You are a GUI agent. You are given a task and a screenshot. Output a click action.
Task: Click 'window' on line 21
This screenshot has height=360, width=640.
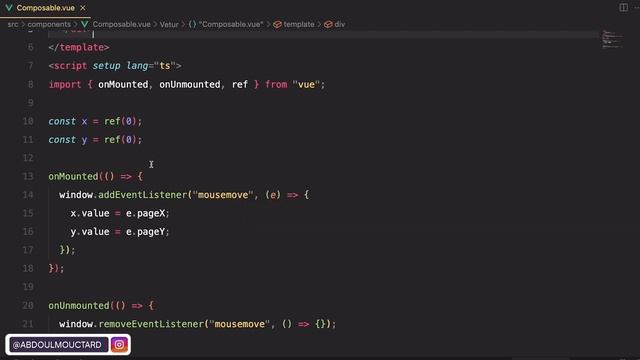(76, 324)
